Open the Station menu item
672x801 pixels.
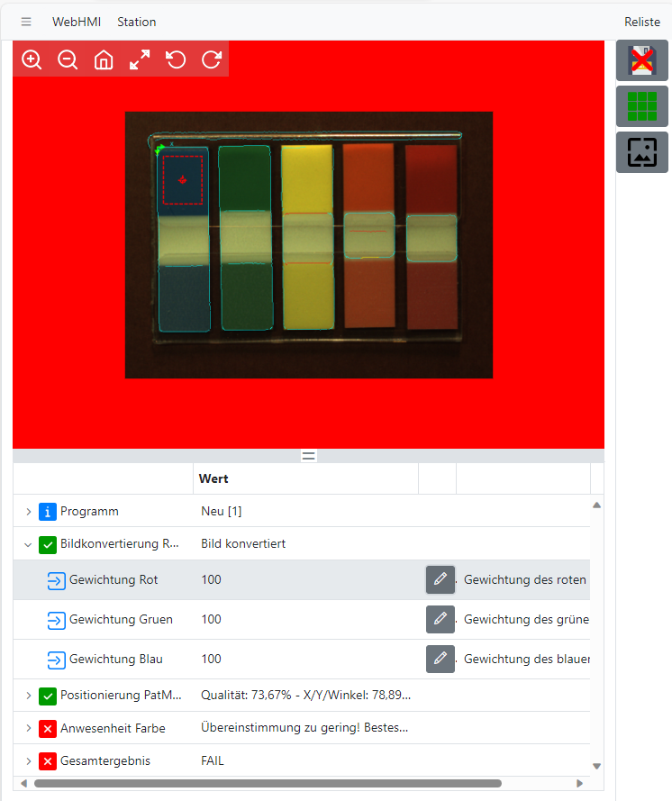tap(136, 22)
